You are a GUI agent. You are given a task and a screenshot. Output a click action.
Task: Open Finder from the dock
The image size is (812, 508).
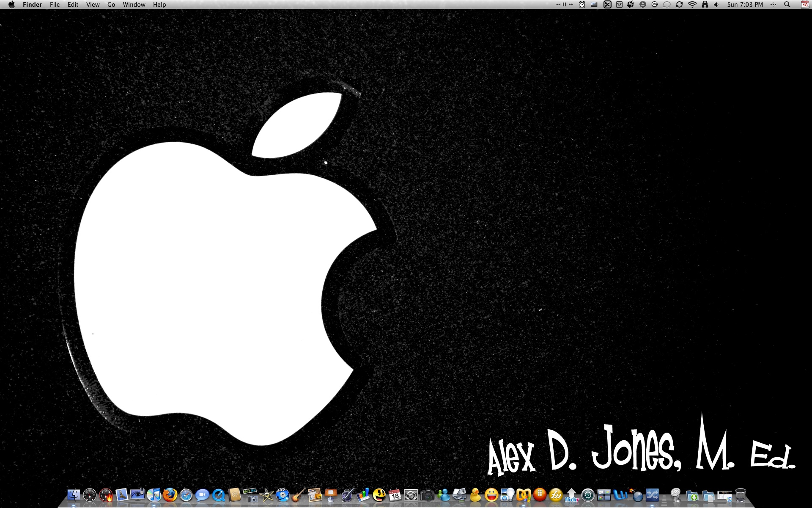point(74,494)
